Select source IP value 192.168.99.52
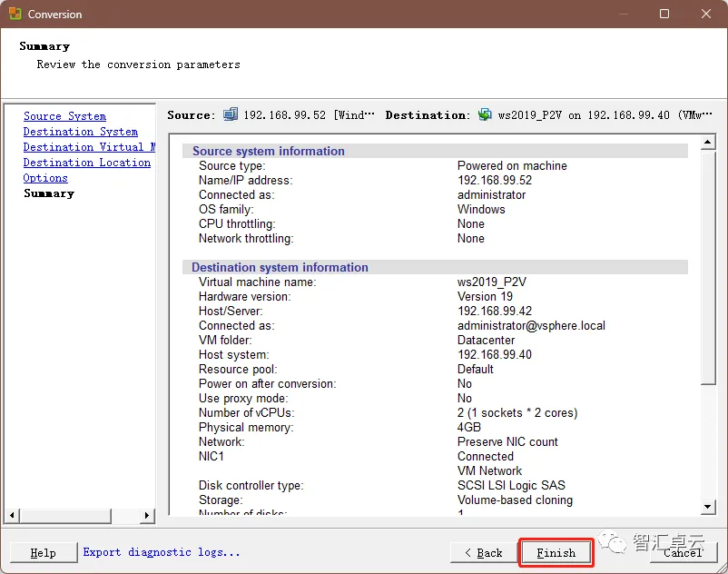 [x=495, y=180]
